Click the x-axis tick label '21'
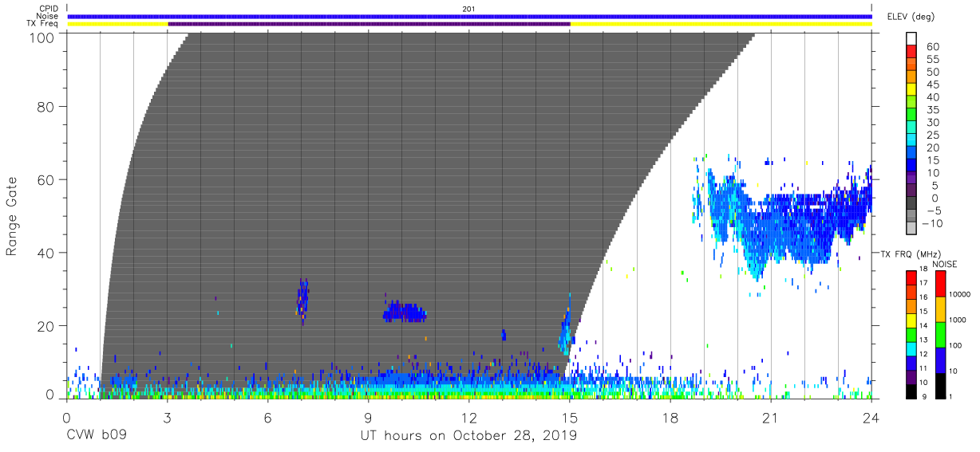The image size is (980, 452). coord(771,417)
